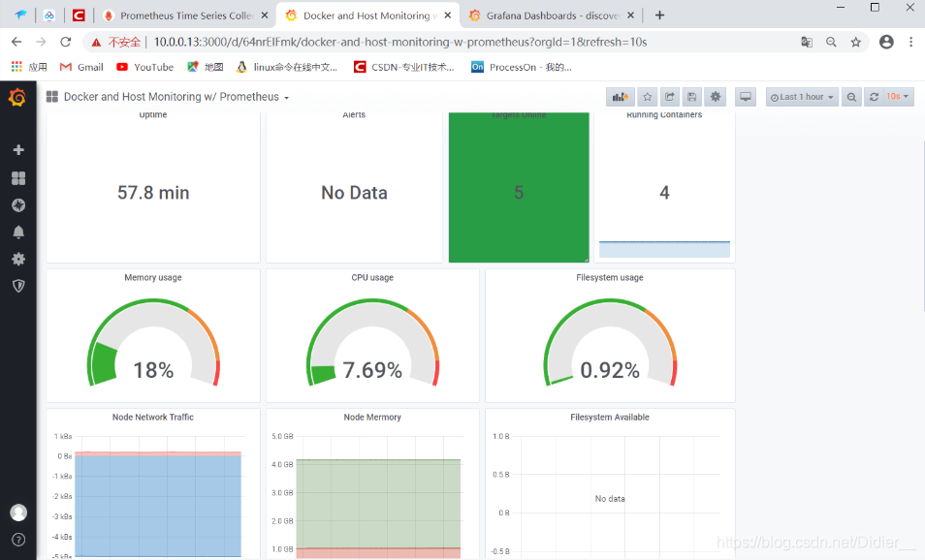Viewport: 925px width, 560px height.
Task: Close the Prometheus Time Series tab
Action: coord(265,16)
